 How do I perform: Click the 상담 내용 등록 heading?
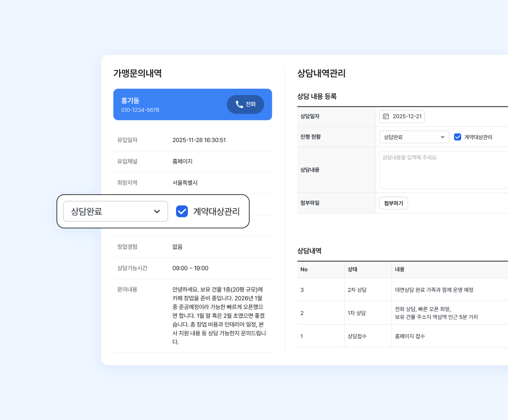(x=317, y=96)
